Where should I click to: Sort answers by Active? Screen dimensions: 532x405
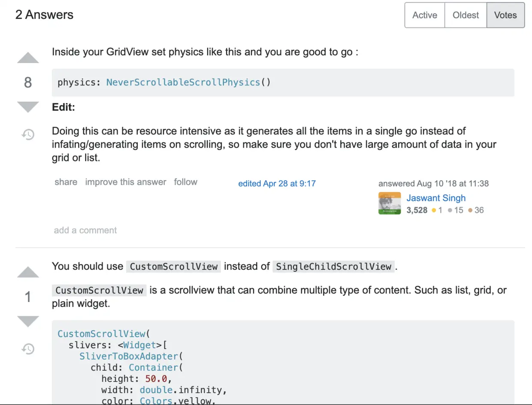click(x=424, y=15)
